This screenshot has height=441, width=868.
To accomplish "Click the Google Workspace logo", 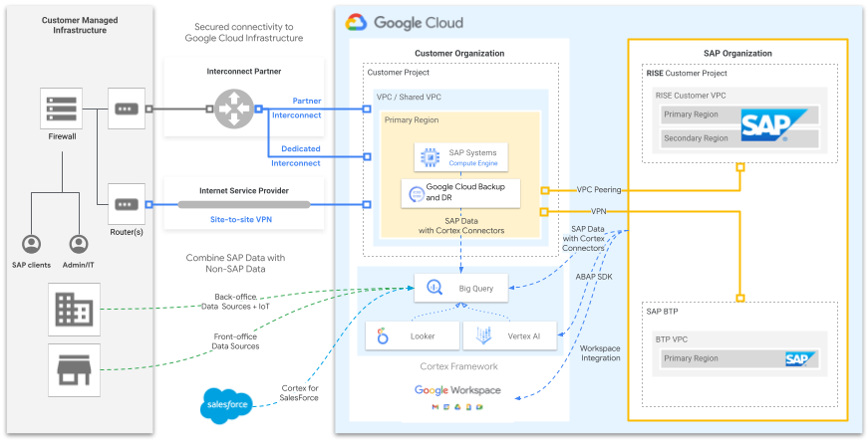I will tap(460, 390).
